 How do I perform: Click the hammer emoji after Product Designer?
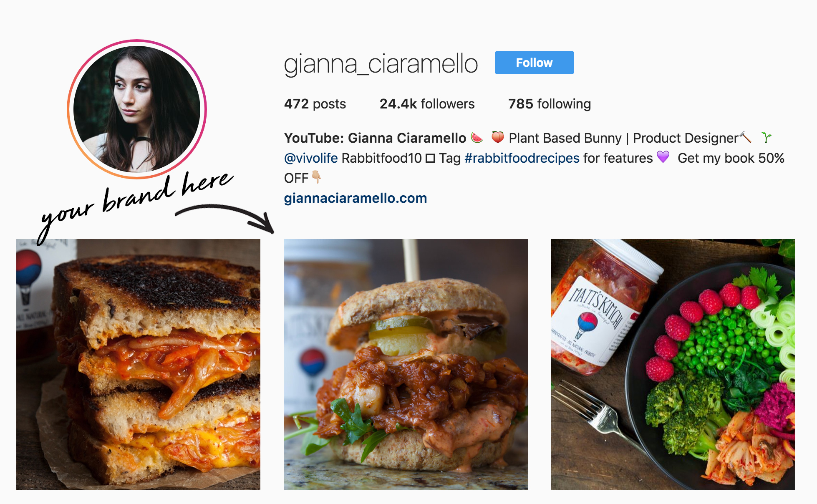[x=745, y=137]
